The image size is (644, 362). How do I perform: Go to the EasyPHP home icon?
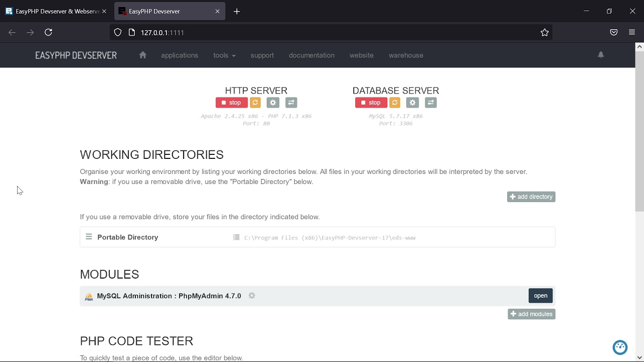[143, 55]
